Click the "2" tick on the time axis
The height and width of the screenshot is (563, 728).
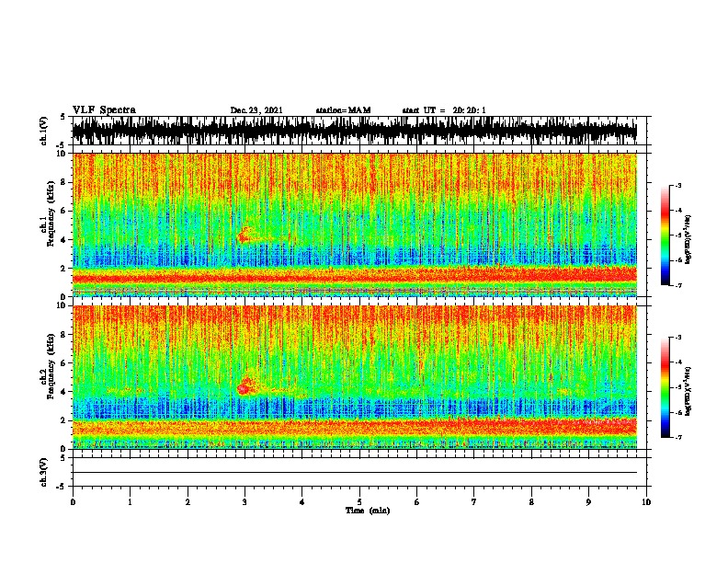tap(188, 502)
